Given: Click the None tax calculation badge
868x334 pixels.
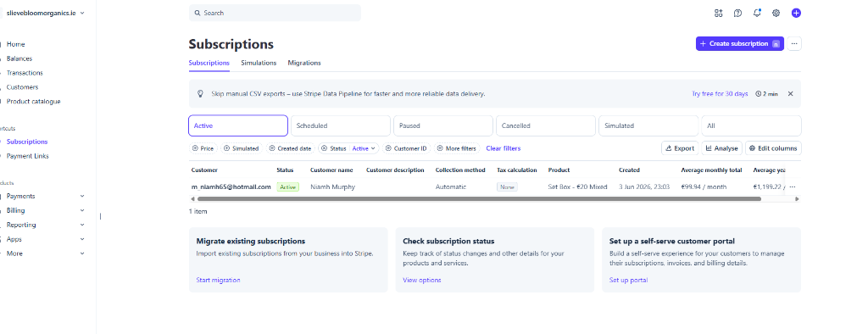Looking at the screenshot, I should point(507,187).
